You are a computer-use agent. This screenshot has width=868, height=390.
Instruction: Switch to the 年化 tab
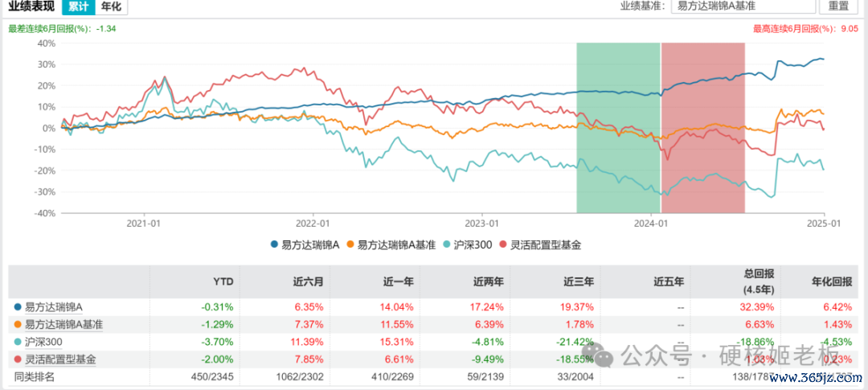pos(111,6)
